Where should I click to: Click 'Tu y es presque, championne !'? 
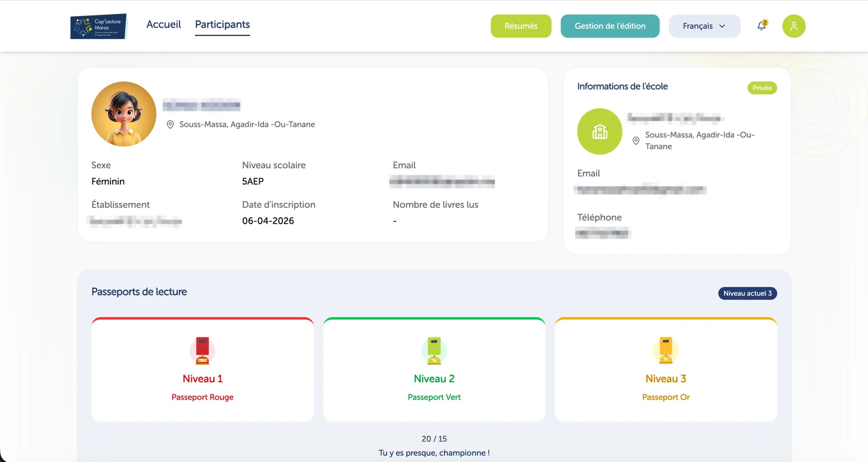434,453
